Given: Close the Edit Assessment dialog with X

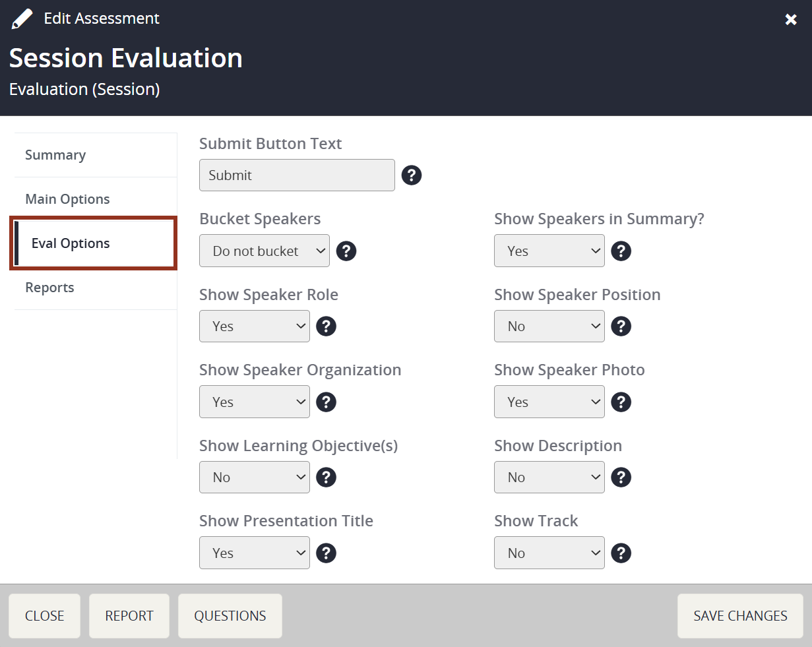Looking at the screenshot, I should [791, 20].
